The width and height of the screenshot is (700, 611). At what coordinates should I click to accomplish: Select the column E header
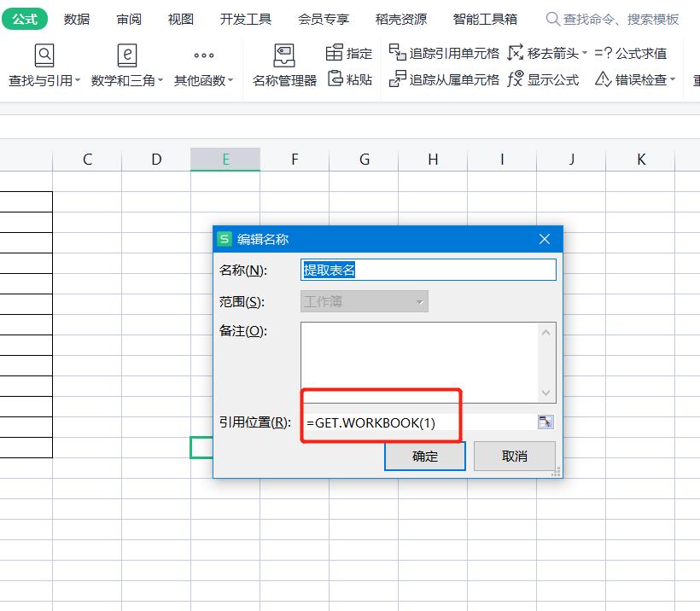tap(225, 160)
